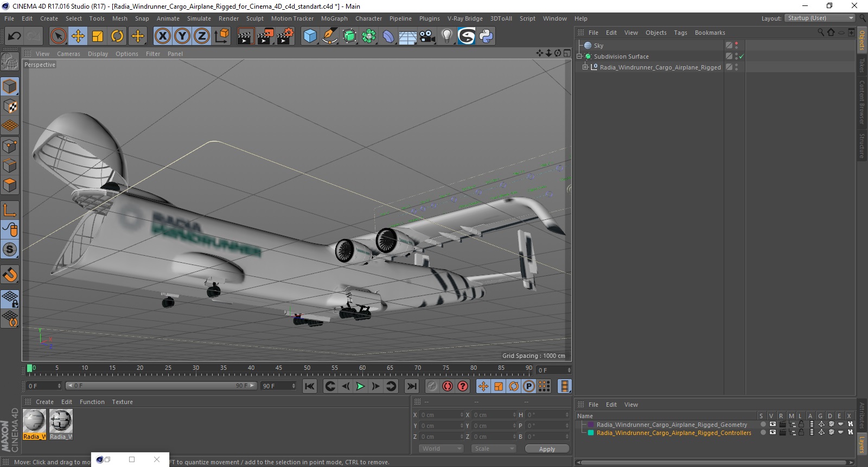Open material manager Create menu
The height and width of the screenshot is (467, 868).
coord(44,402)
